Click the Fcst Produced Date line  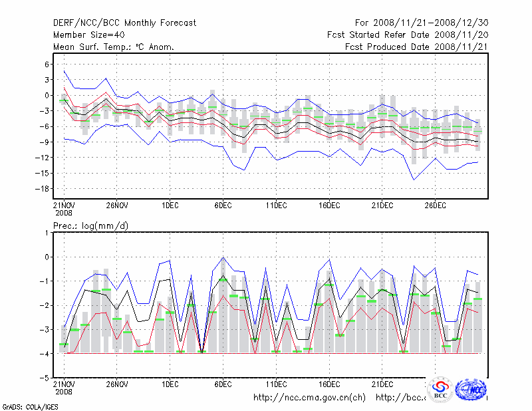coord(416,47)
